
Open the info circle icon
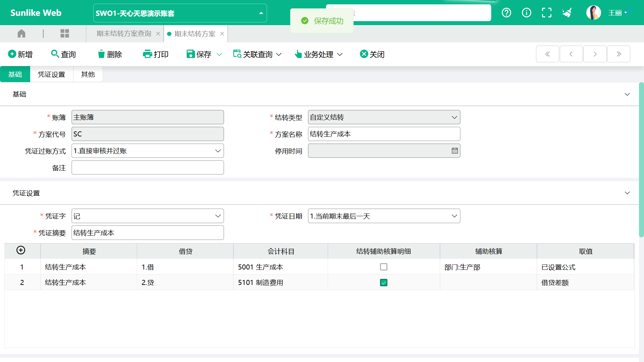pos(527,13)
